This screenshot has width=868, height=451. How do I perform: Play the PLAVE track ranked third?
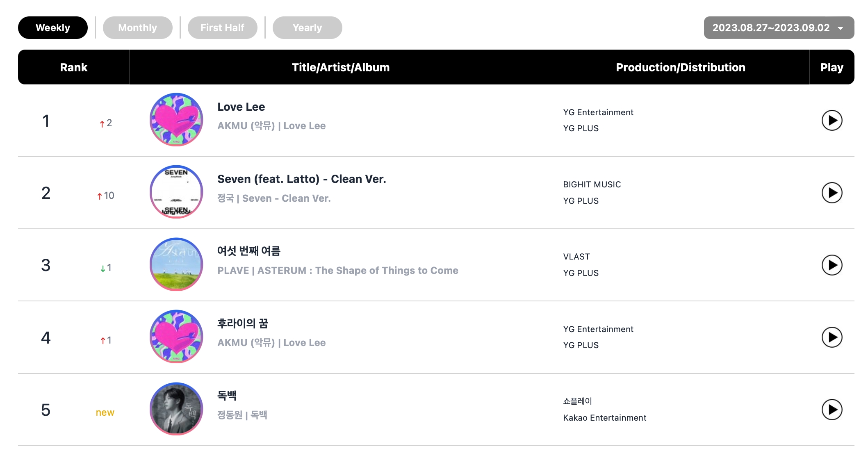832,265
